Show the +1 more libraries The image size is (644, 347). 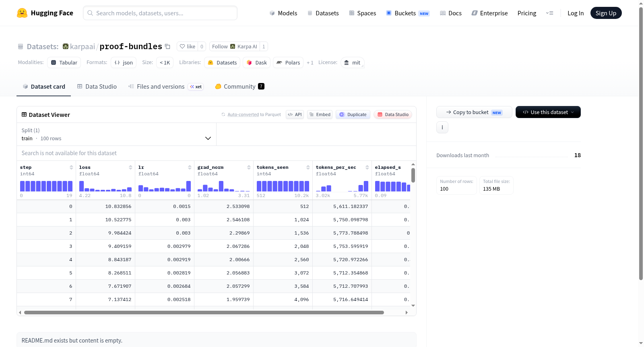pyautogui.click(x=310, y=62)
